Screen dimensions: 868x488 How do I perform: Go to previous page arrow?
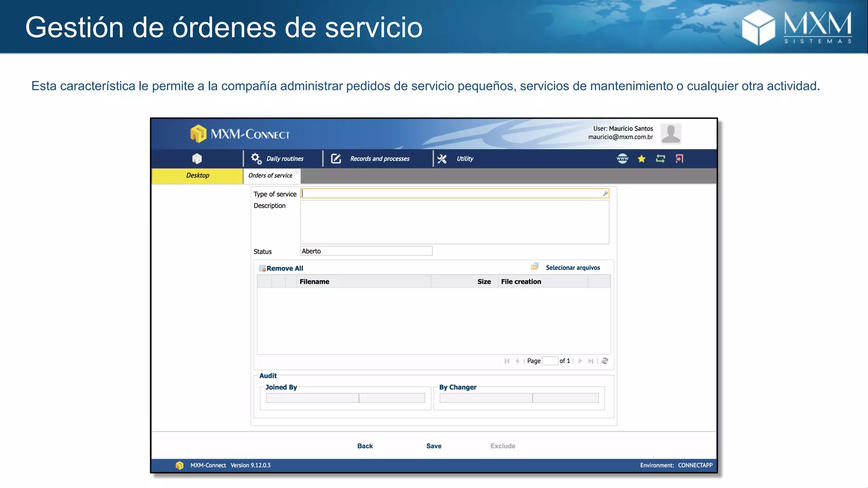click(517, 361)
